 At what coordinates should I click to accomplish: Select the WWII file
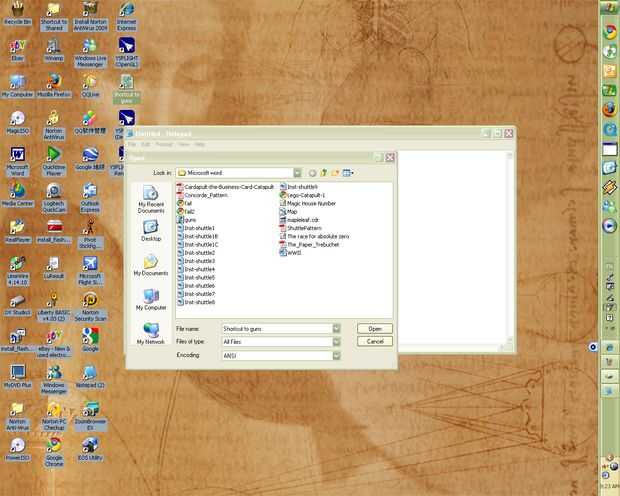tap(291, 253)
